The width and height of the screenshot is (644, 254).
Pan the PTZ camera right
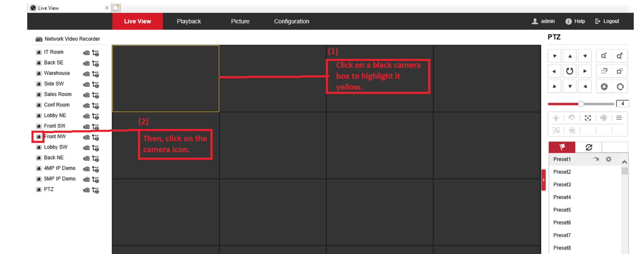coord(585,71)
